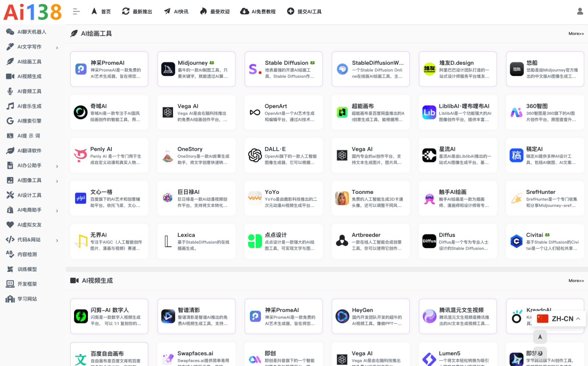Click the 悠船 tool icon
The width and height of the screenshot is (588, 366).
pyautogui.click(x=517, y=69)
